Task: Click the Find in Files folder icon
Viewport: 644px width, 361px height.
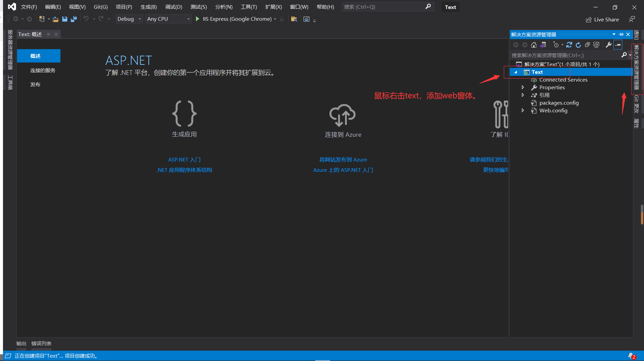Action: [294, 19]
